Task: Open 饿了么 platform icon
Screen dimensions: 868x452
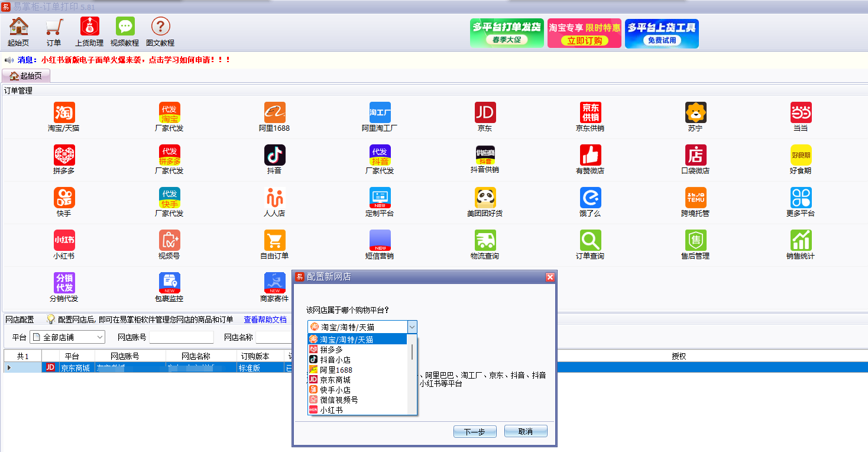Action: (590, 198)
